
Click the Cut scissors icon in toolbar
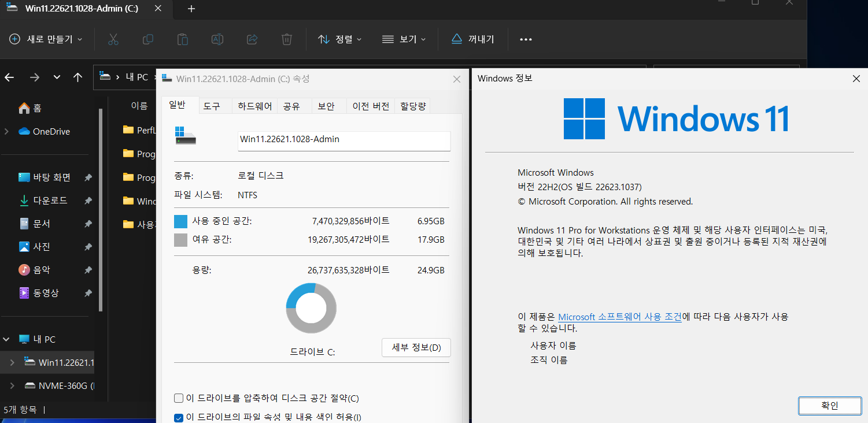coord(113,39)
